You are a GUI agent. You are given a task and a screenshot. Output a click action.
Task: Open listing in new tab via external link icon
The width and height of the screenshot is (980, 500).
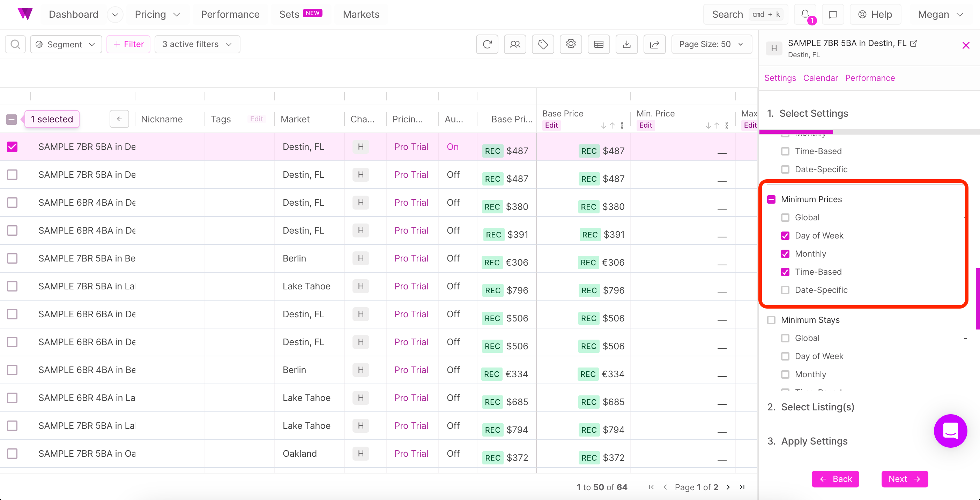tap(914, 43)
